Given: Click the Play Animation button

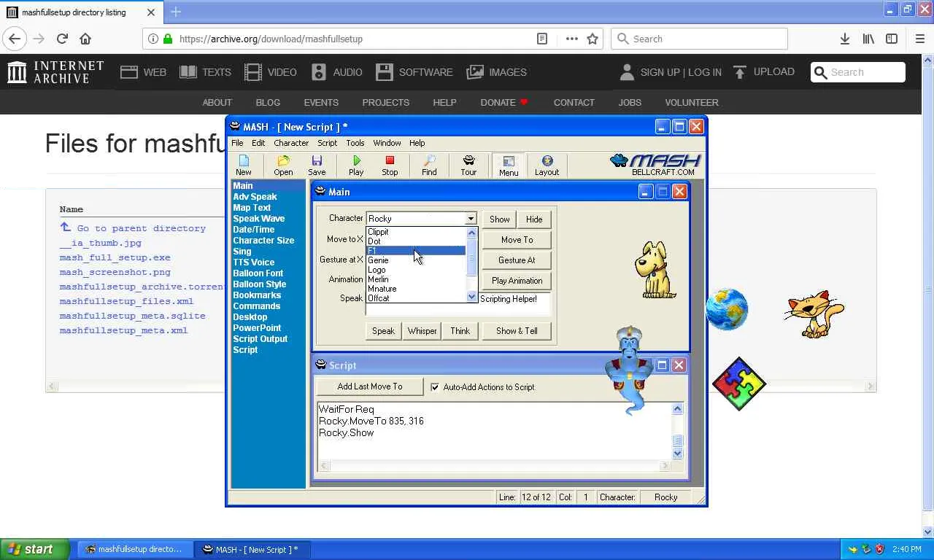Looking at the screenshot, I should (x=517, y=281).
